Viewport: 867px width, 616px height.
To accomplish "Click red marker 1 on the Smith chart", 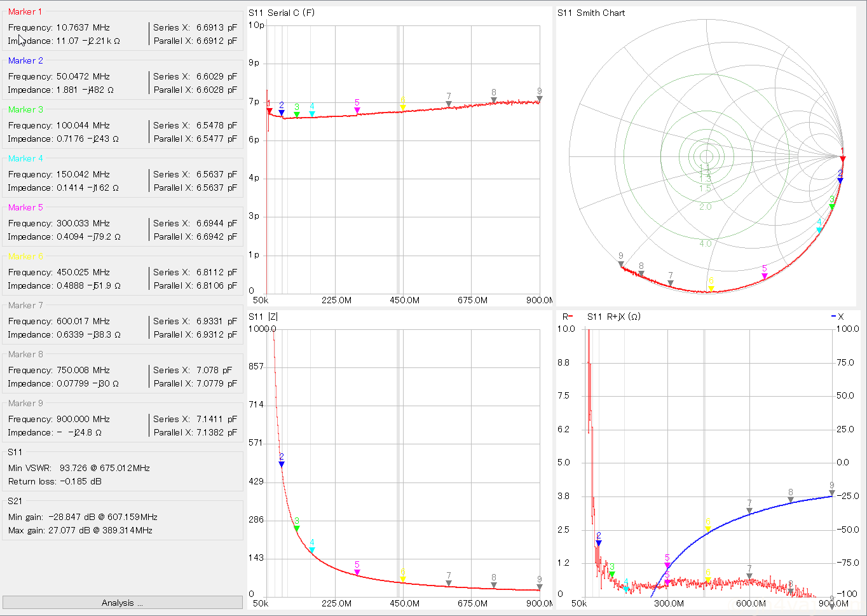I will click(x=843, y=158).
